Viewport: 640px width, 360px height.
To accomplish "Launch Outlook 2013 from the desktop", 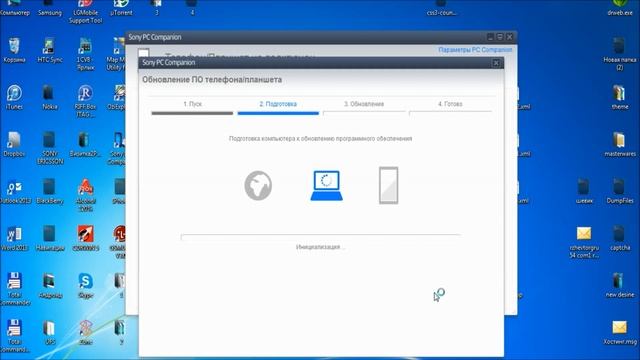I will [14, 192].
